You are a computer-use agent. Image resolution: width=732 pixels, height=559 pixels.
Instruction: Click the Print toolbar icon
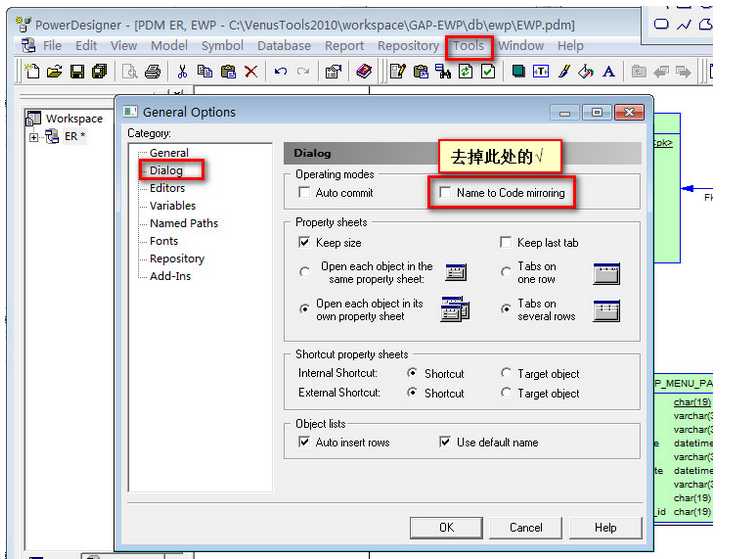pos(152,71)
